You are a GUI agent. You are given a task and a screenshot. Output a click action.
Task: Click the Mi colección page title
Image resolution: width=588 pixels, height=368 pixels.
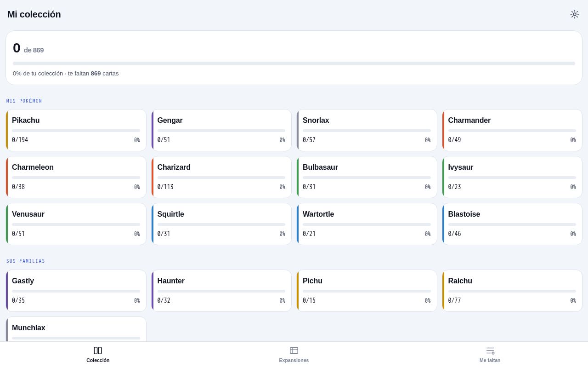34,14
